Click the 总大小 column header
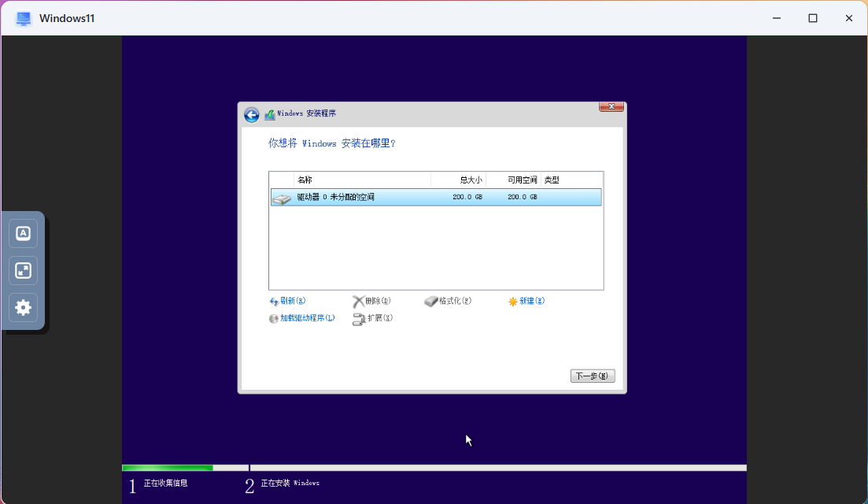The height and width of the screenshot is (504, 868). (458, 180)
